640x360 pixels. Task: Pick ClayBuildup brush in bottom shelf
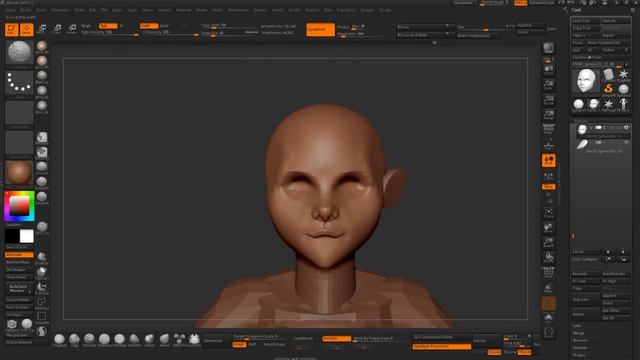tap(59, 340)
